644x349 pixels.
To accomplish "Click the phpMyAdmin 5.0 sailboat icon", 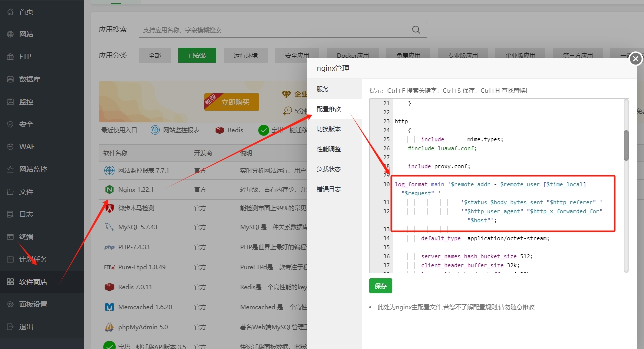I will [x=109, y=327].
